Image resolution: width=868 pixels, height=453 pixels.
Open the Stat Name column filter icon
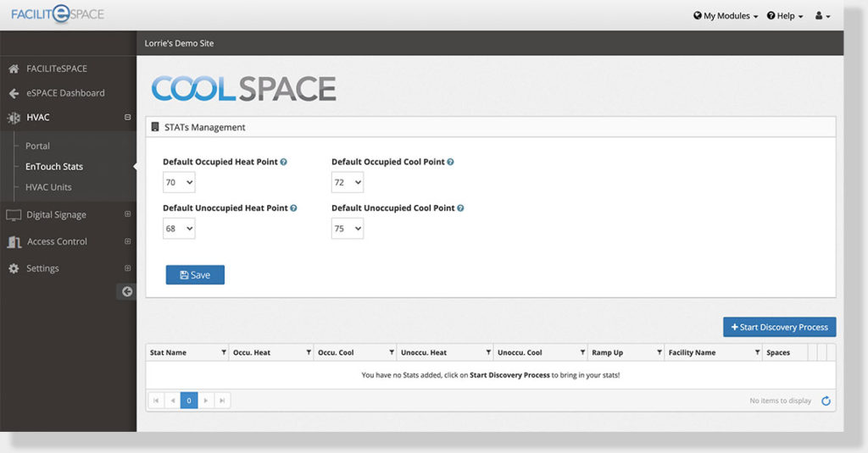coord(224,352)
